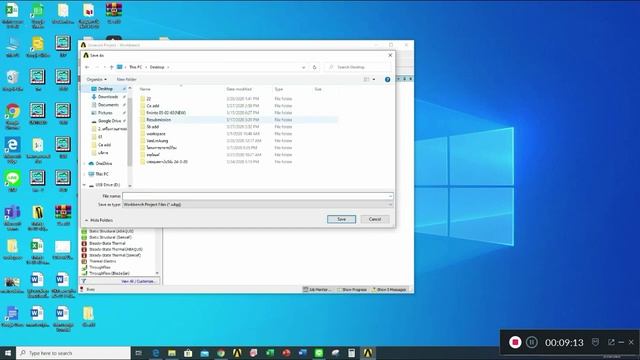This screenshot has width=640, height=360.
Task: Click the Back arrow in Save As dialog
Action: pyautogui.click(x=87, y=67)
